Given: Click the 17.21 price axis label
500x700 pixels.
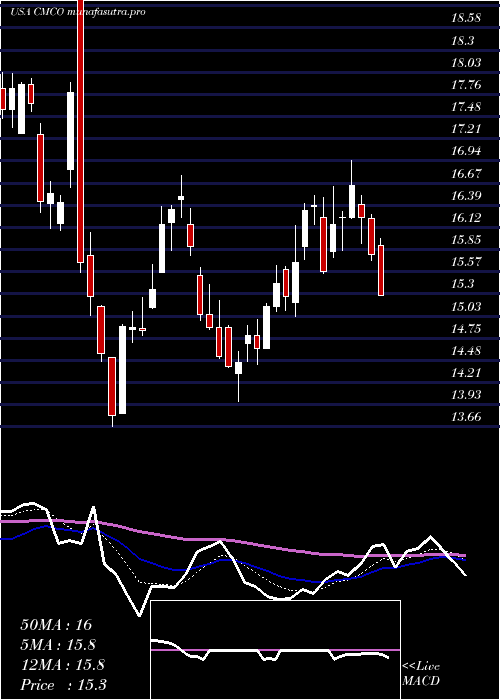Looking at the screenshot, I should (465, 129).
